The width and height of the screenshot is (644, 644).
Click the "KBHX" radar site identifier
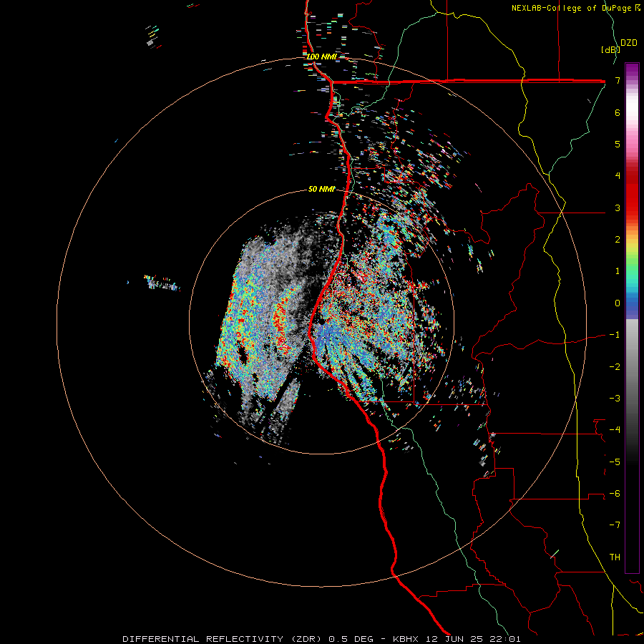406,639
